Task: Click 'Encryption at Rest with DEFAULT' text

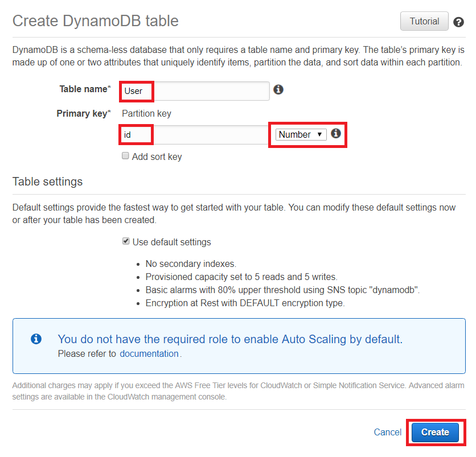Action: pos(245,303)
